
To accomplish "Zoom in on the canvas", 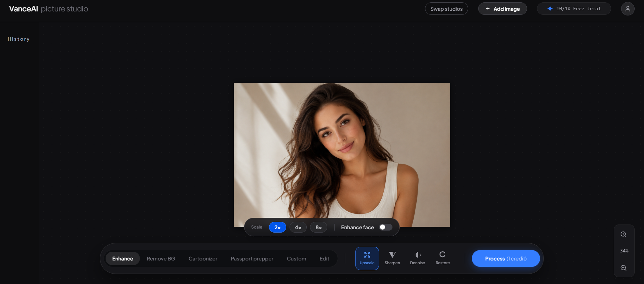I will (623, 234).
